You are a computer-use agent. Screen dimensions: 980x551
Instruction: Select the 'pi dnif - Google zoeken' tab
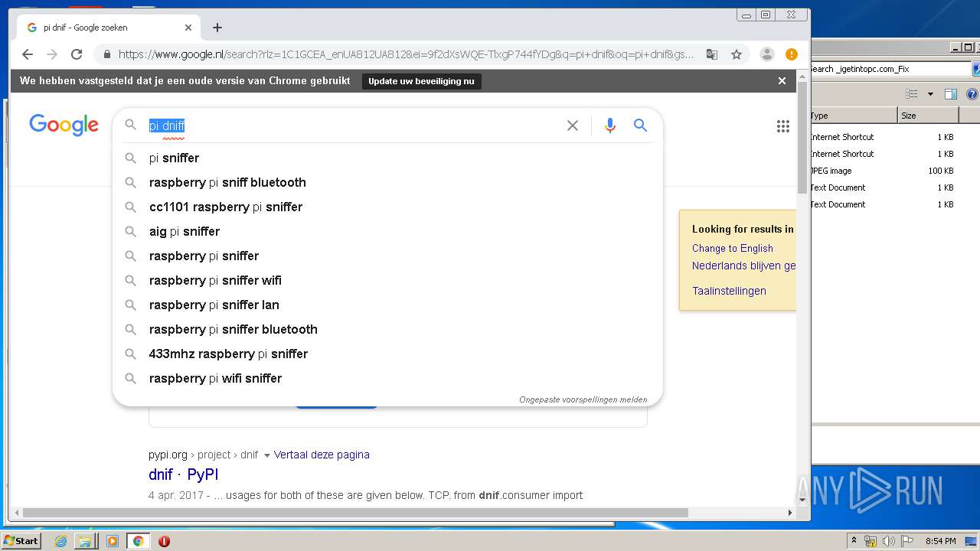[107, 28]
